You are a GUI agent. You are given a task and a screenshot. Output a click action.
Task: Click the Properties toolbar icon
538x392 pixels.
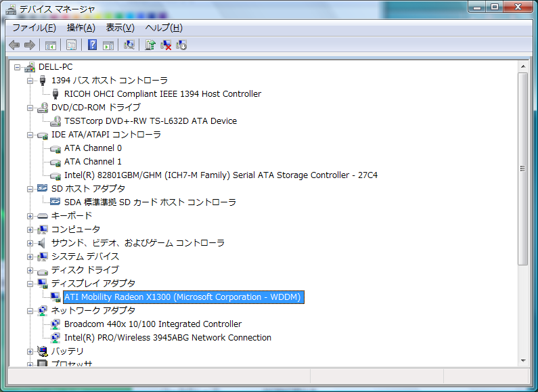[71, 45]
